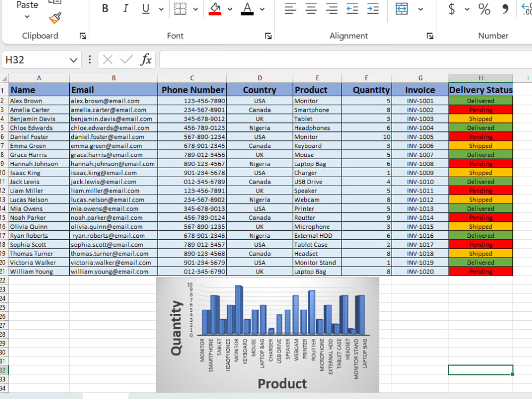Select quantity 10 in Daniel Foster row

click(x=367, y=137)
